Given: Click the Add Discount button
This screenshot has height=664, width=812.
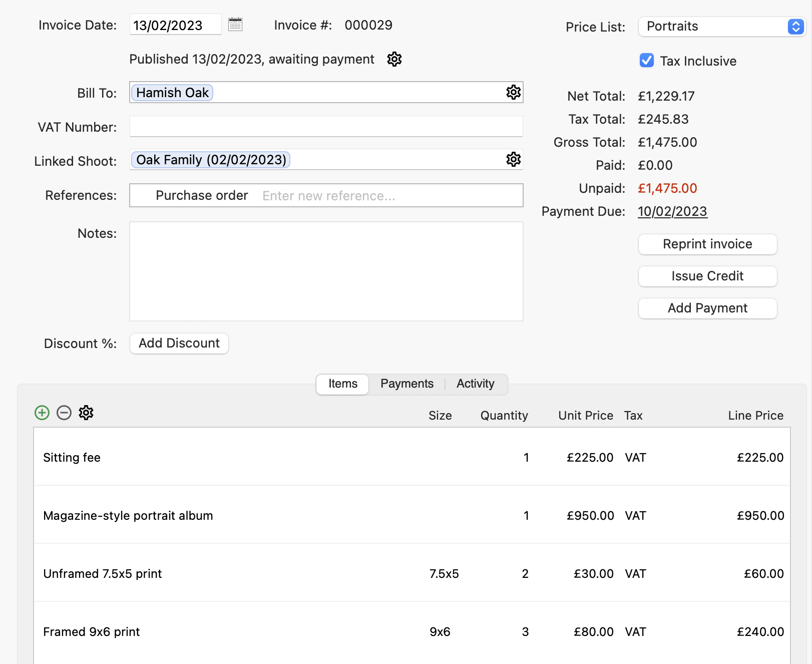Looking at the screenshot, I should [179, 343].
